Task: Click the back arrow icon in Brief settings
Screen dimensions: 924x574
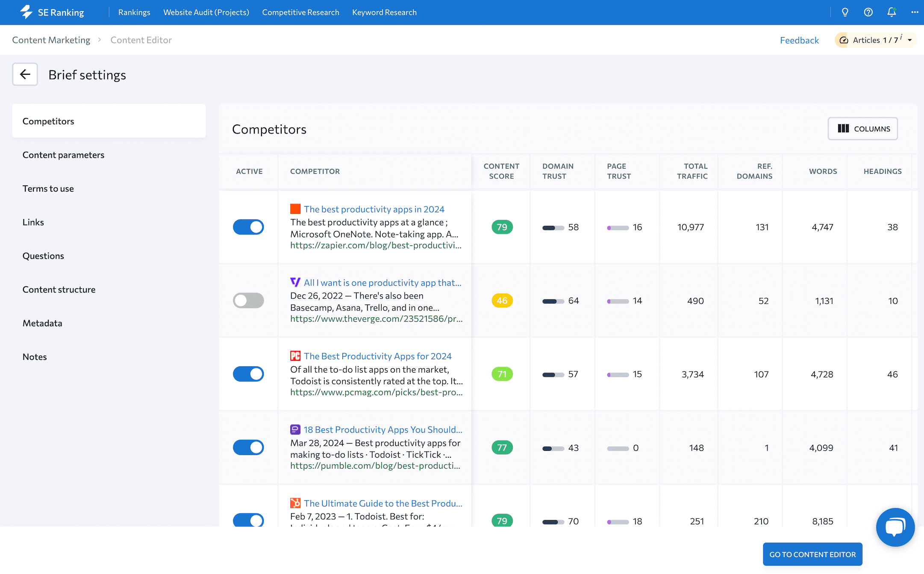Action: [24, 74]
